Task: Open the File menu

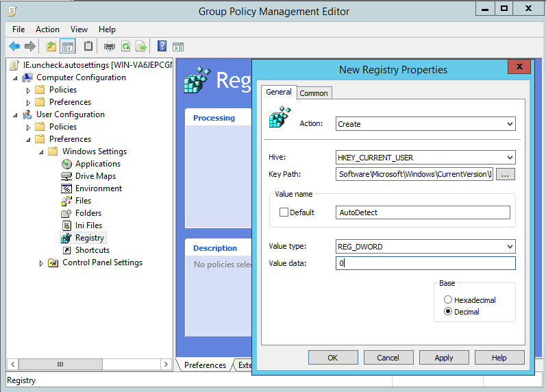Action: pos(18,29)
